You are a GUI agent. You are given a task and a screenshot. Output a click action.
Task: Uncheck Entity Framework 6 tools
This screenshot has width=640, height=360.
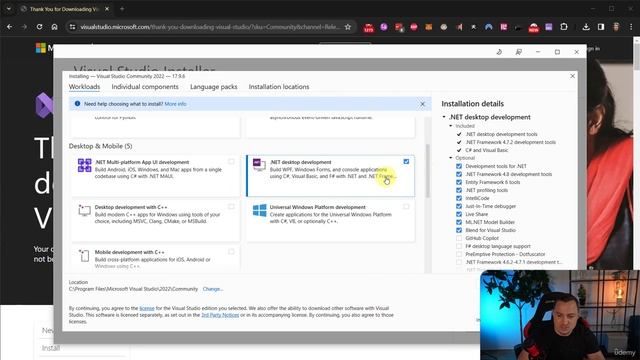pos(459,182)
